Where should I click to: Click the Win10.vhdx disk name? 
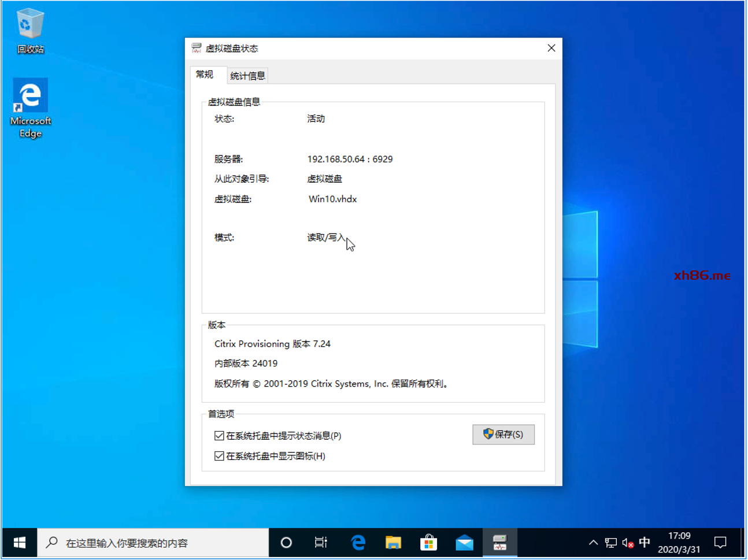coord(332,199)
